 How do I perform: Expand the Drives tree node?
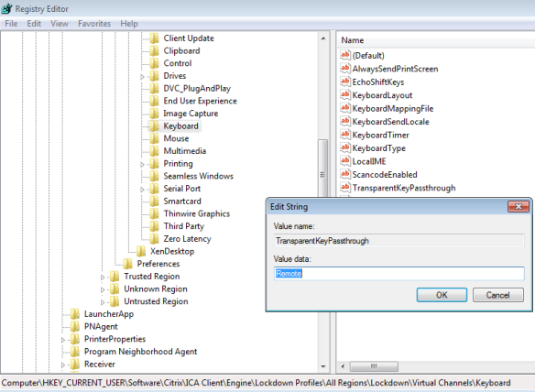143,76
